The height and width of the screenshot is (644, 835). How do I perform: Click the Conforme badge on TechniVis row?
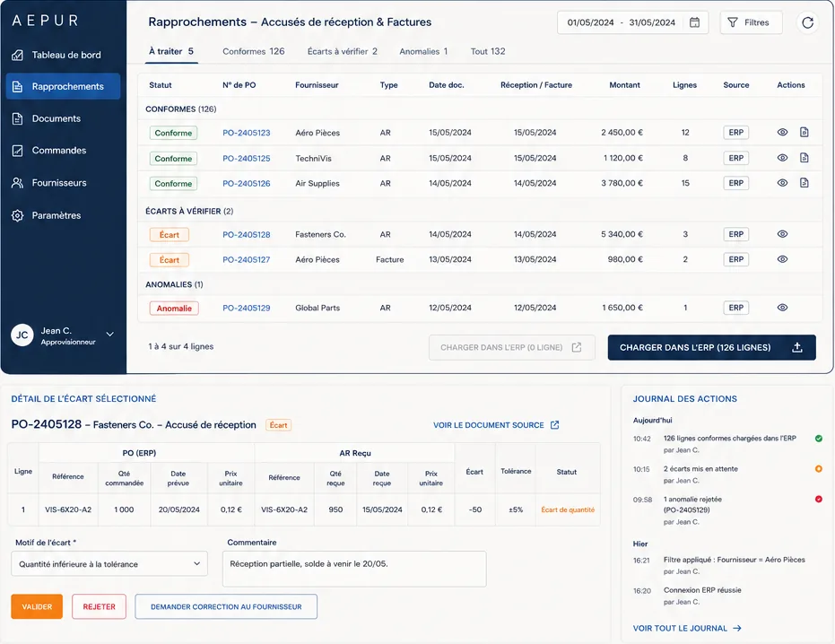173,158
